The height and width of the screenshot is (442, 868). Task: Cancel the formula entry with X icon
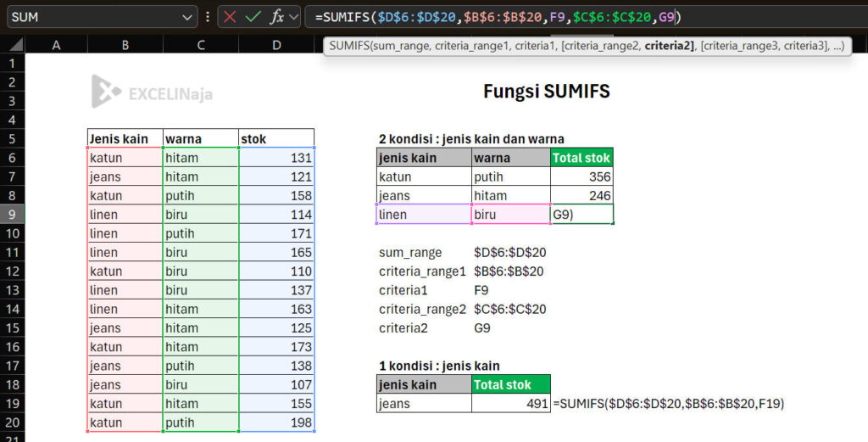coord(230,17)
